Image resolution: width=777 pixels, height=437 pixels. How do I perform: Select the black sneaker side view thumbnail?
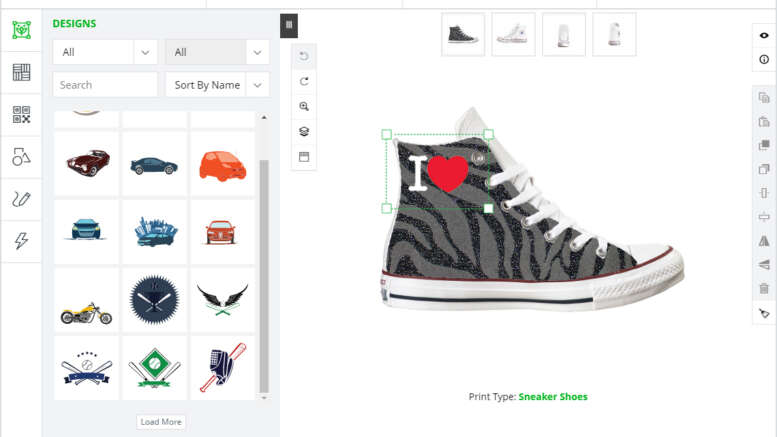tap(463, 35)
